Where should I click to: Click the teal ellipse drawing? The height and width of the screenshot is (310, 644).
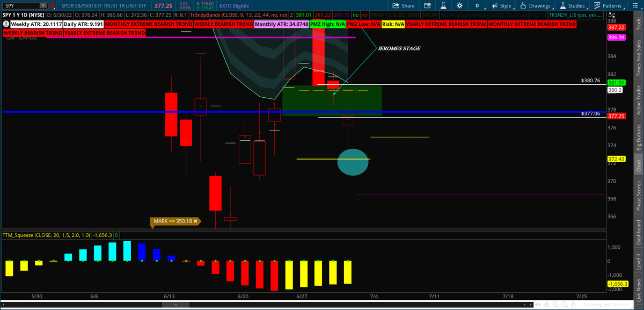point(353,162)
